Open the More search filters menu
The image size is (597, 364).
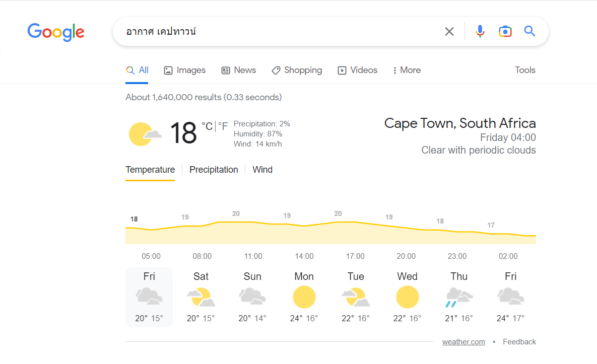coord(407,70)
